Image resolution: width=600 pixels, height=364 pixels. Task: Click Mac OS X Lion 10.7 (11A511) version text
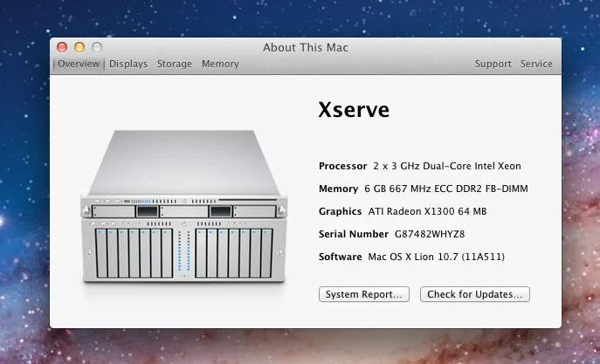coord(436,256)
